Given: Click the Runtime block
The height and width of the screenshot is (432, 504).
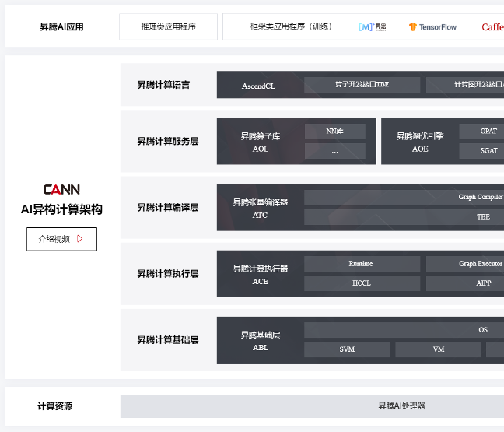Looking at the screenshot, I should 362,264.
